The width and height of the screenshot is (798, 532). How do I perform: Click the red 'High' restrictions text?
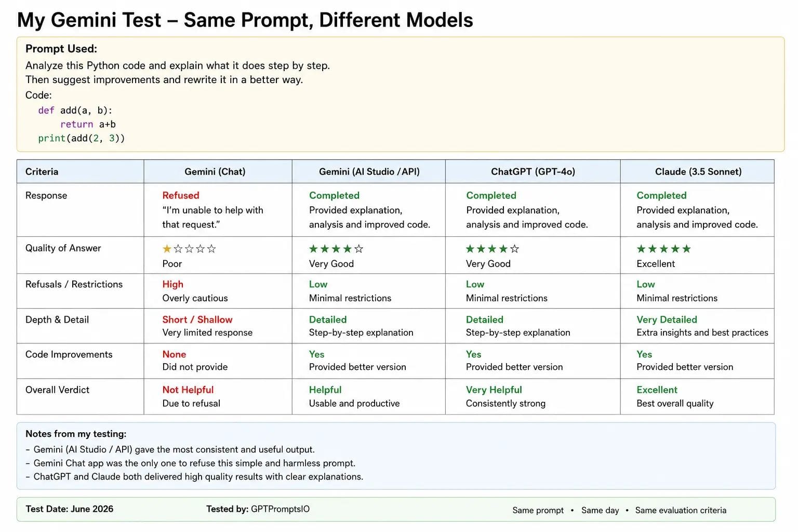[x=173, y=284]
